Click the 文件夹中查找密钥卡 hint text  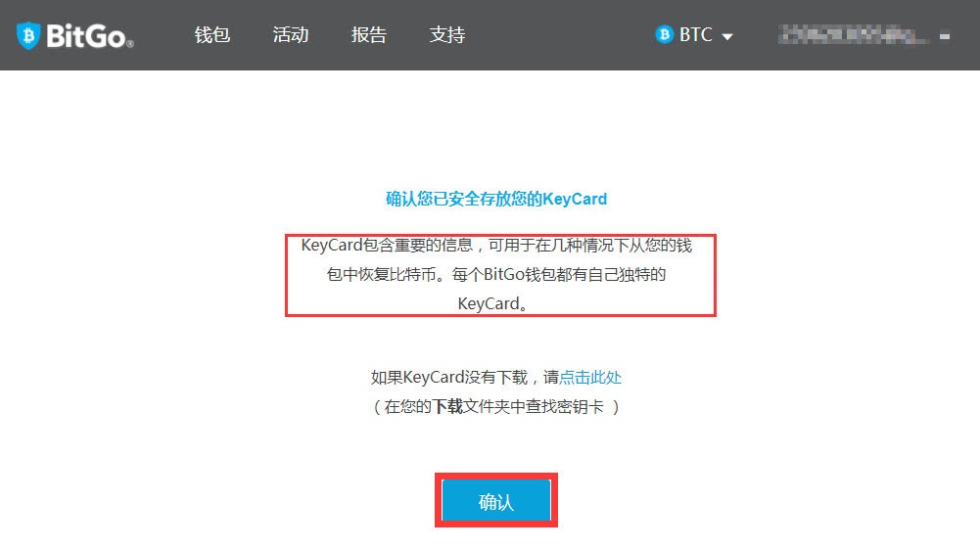pos(534,407)
